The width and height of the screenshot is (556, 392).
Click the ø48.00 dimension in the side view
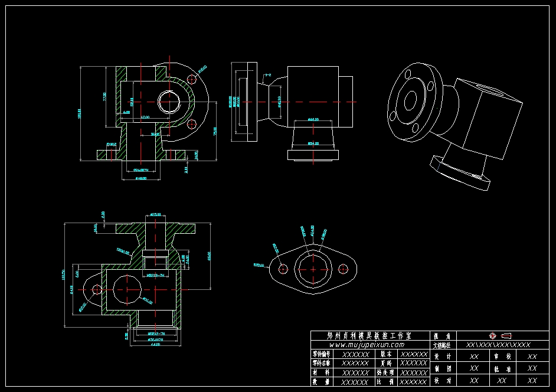tap(313, 119)
